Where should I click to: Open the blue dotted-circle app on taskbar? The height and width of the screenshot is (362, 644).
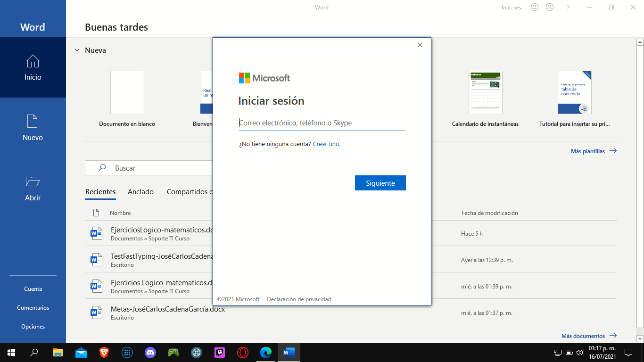[x=127, y=353]
